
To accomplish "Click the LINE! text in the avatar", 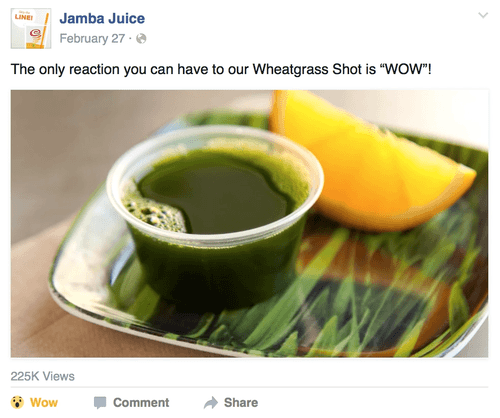I will tap(24, 17).
